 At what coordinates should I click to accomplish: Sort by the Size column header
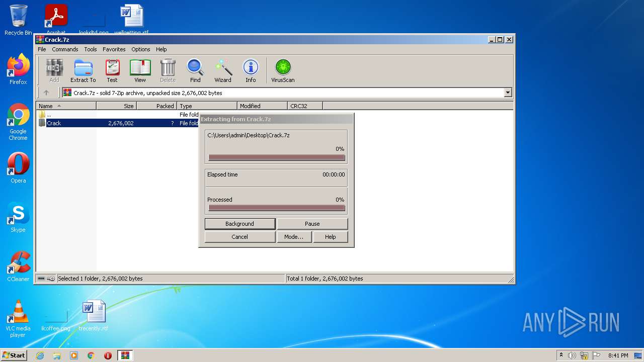click(x=116, y=106)
